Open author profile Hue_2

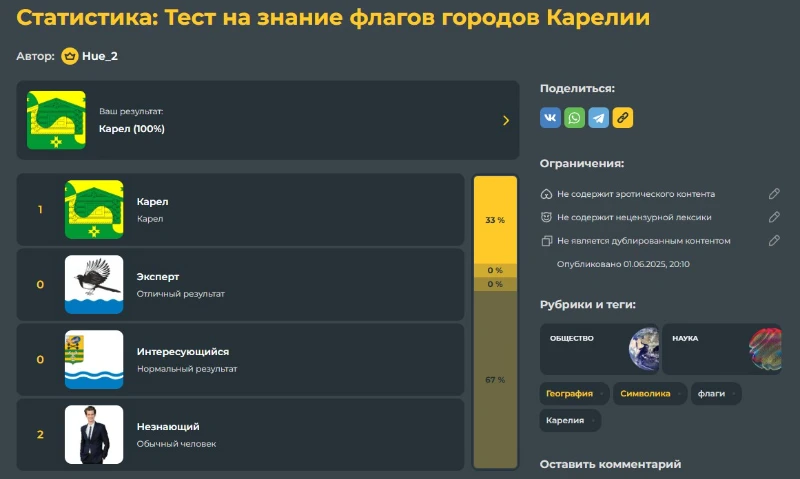pos(100,56)
